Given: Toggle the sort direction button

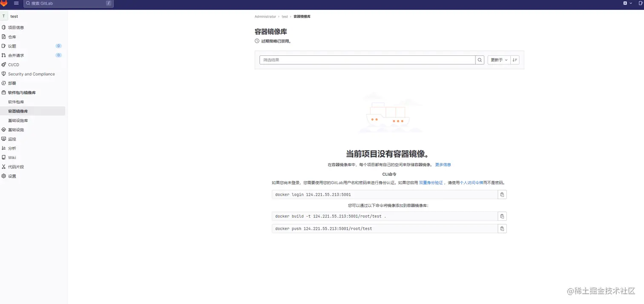Looking at the screenshot, I should 515,60.
